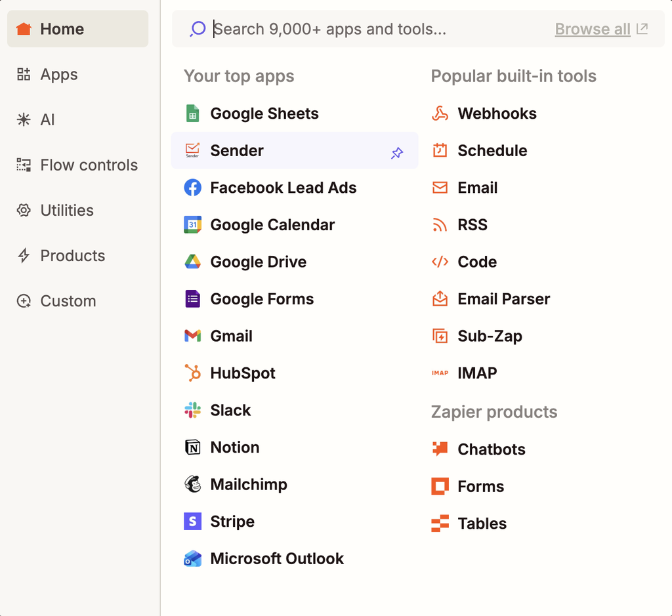Click the Facebook Lead Ads logo

click(192, 188)
